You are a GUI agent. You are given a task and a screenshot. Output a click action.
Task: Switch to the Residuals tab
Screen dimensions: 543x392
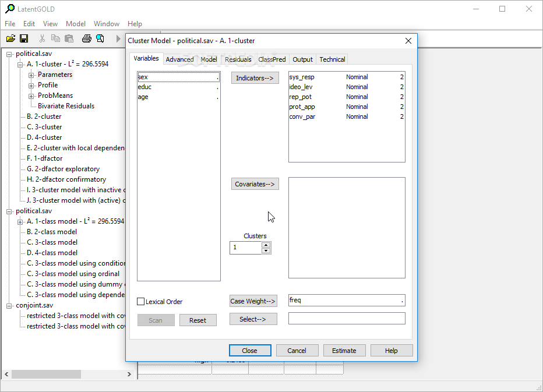point(238,59)
